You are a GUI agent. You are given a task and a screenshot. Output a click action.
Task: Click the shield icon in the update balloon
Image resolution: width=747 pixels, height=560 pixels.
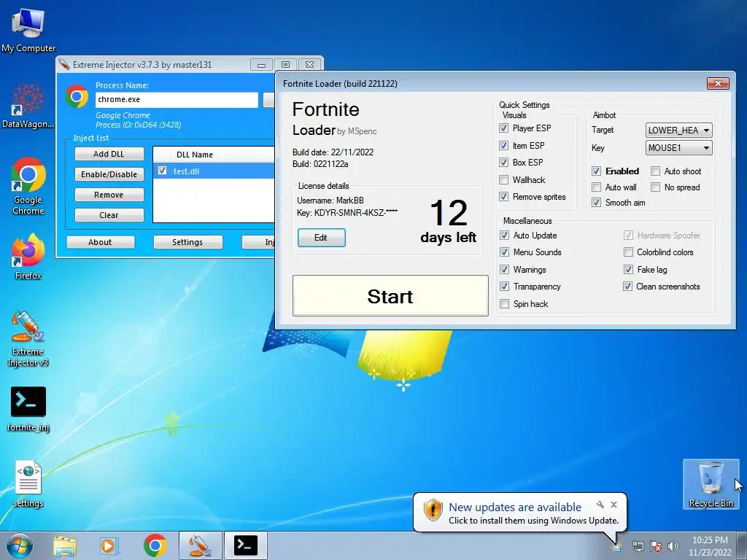[433, 510]
